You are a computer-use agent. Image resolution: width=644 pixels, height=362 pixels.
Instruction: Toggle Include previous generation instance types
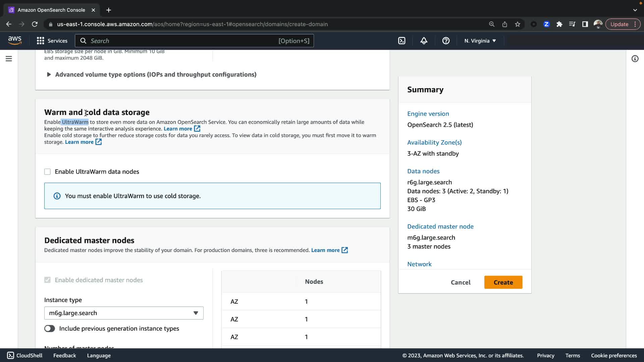click(x=50, y=328)
